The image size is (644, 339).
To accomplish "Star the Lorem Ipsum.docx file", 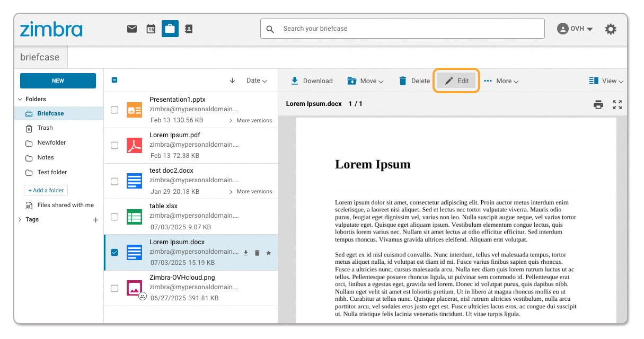I will [269, 253].
